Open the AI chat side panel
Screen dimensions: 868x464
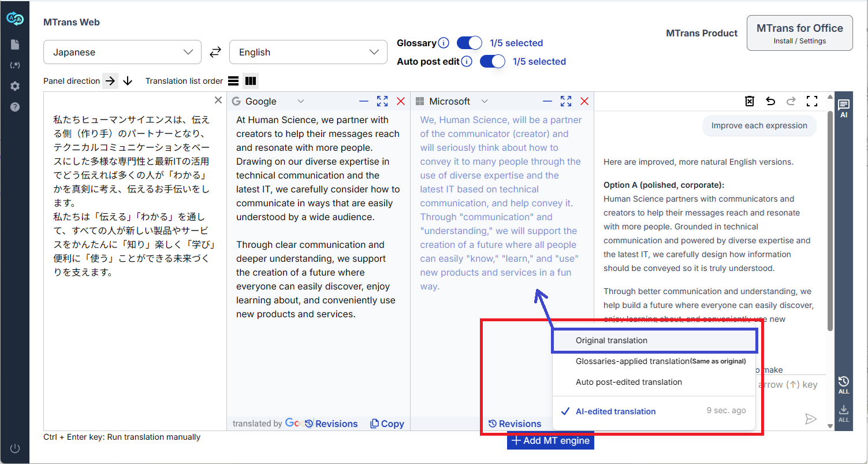pyautogui.click(x=844, y=107)
